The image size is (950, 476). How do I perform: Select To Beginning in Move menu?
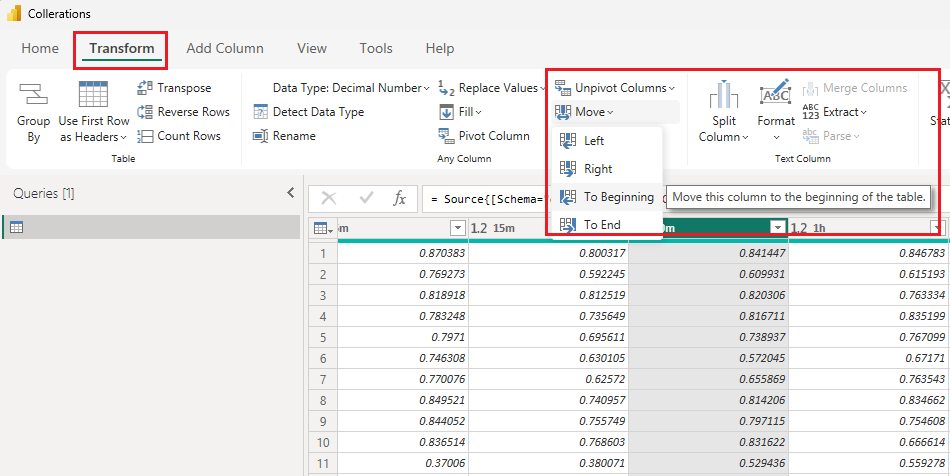[x=607, y=197]
